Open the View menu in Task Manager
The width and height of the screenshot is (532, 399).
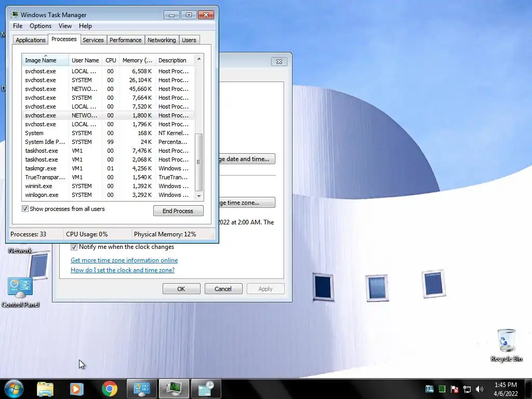(65, 26)
